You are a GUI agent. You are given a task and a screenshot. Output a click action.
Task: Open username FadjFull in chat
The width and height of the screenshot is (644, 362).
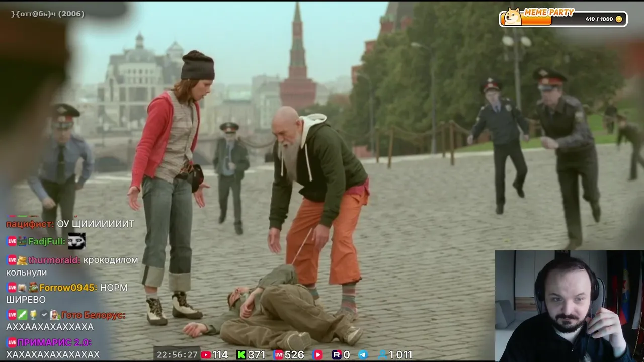tap(47, 241)
